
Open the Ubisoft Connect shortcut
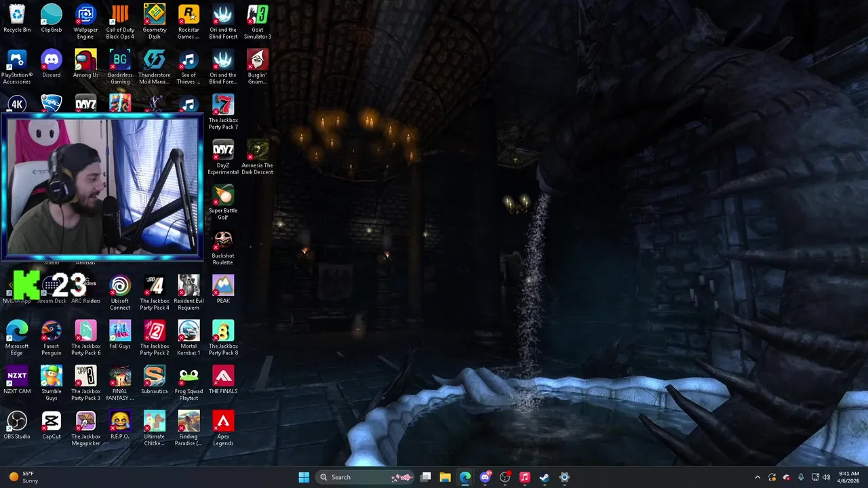click(120, 293)
